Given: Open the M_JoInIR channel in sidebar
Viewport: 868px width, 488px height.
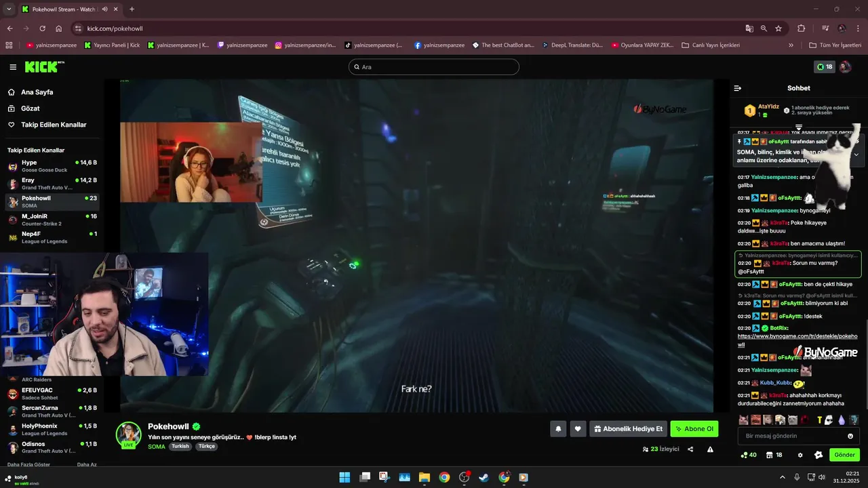Looking at the screenshot, I should coord(52,220).
